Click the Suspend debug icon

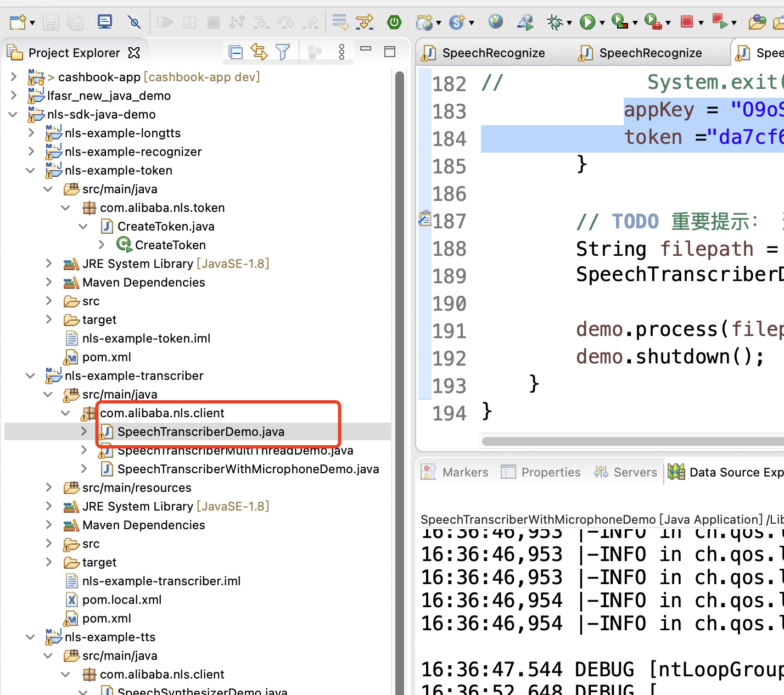click(189, 22)
